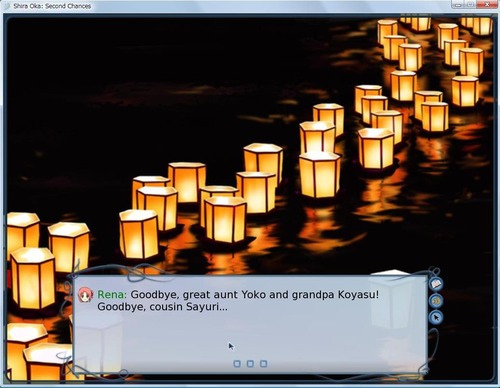Close the Shira Oka game window
Viewport: 500px width, 388px height.
487,4
